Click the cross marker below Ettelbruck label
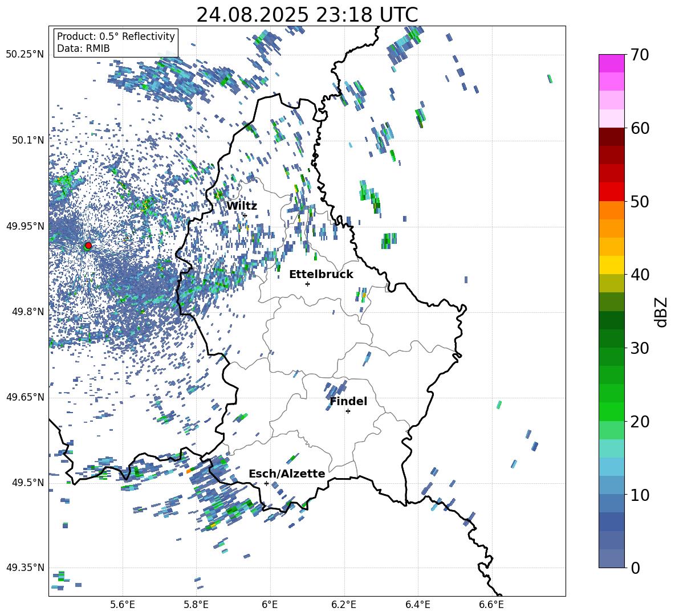The height and width of the screenshot is (616, 675). click(x=307, y=284)
